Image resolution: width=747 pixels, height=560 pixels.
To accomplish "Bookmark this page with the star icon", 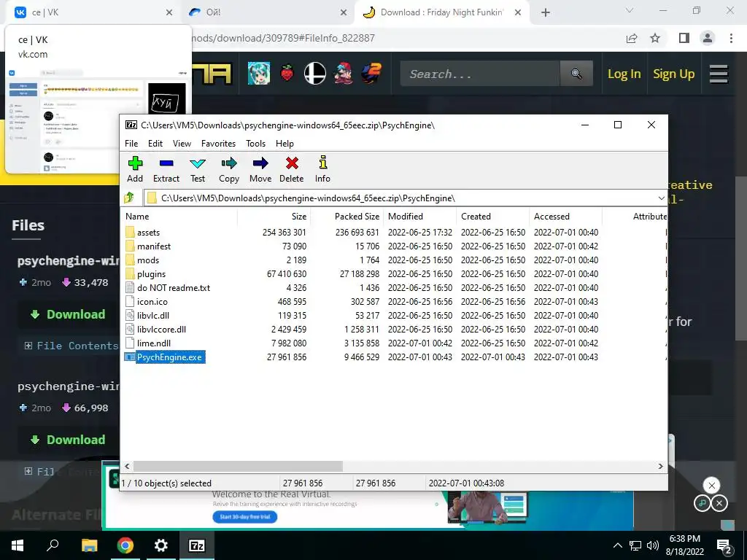I will pos(655,38).
